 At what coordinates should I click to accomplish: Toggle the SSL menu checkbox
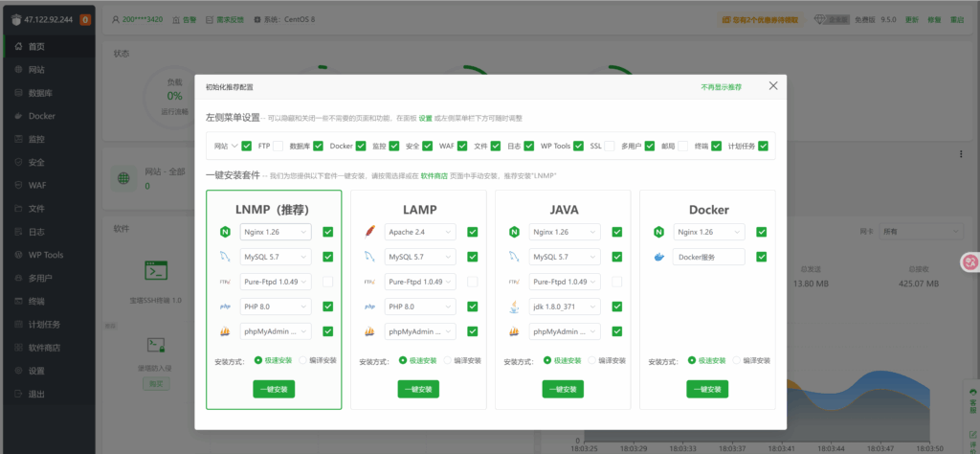(610, 147)
